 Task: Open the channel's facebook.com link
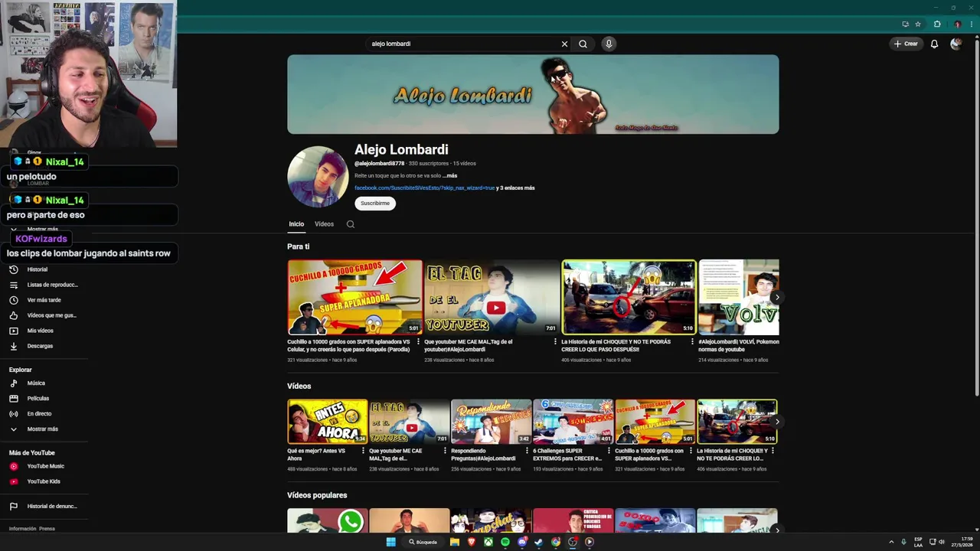point(424,187)
